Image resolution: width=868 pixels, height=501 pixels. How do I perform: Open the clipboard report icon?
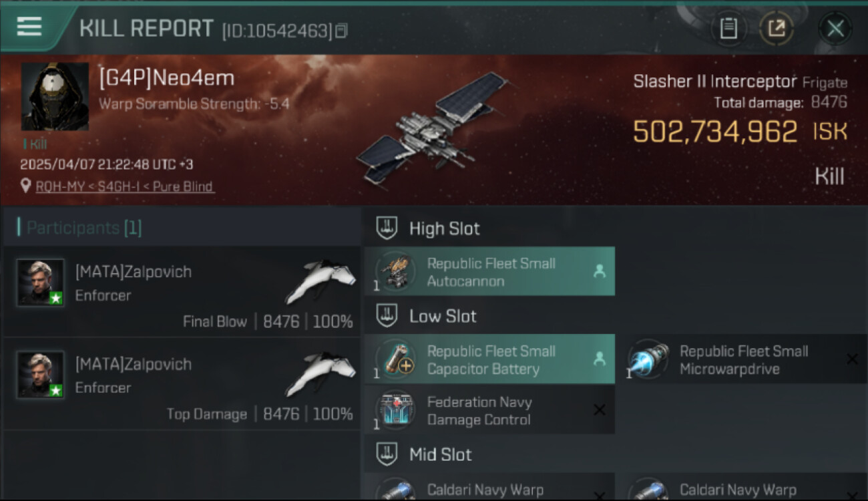pos(728,29)
